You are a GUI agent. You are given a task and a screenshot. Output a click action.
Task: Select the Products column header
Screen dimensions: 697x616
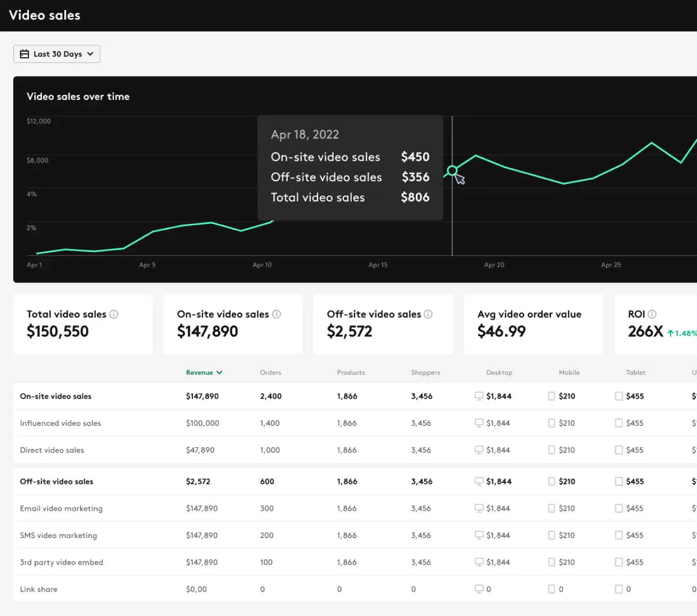[351, 372]
